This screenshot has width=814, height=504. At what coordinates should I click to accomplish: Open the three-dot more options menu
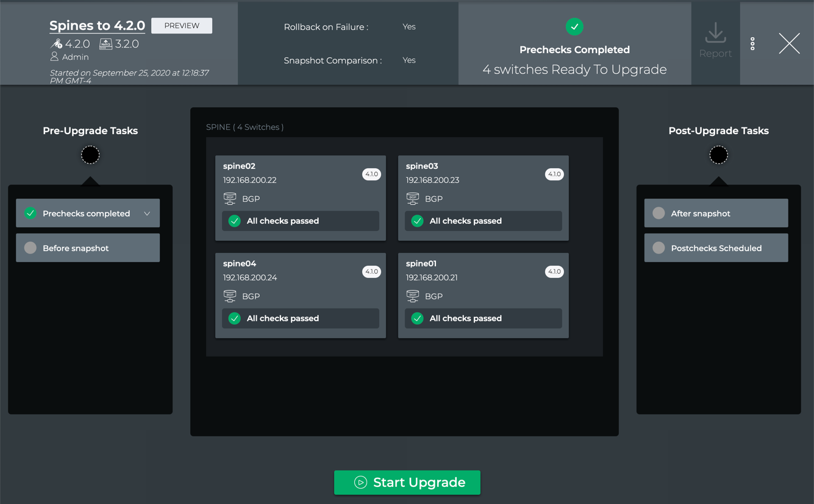pyautogui.click(x=752, y=43)
